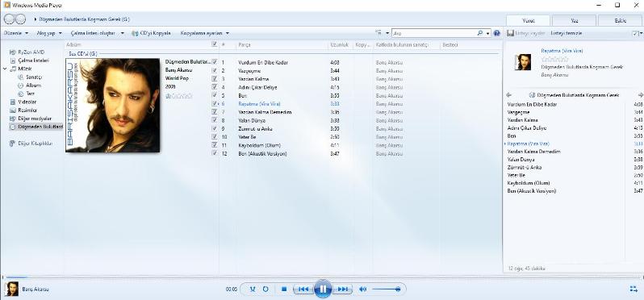Uncheck track 9 Zümrüt-ü Anka checkbox

(x=214, y=128)
